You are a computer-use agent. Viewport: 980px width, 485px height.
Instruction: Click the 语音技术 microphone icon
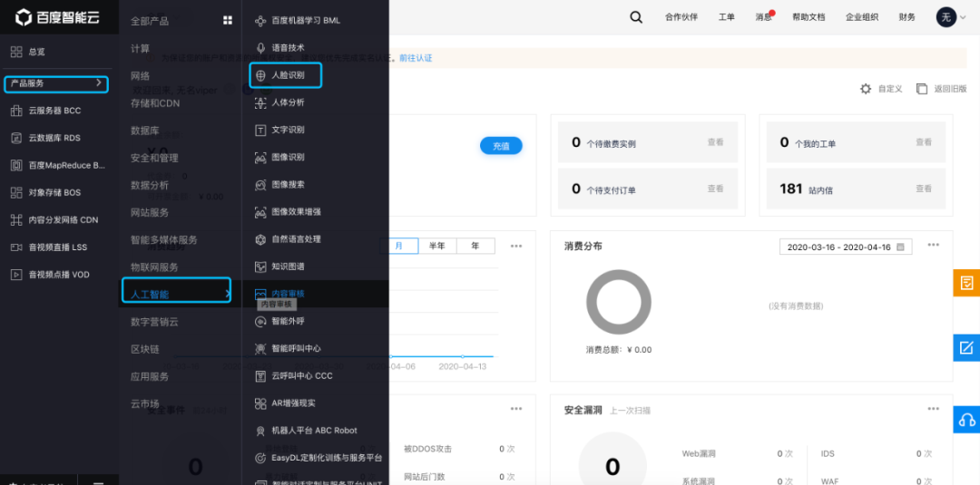point(261,47)
